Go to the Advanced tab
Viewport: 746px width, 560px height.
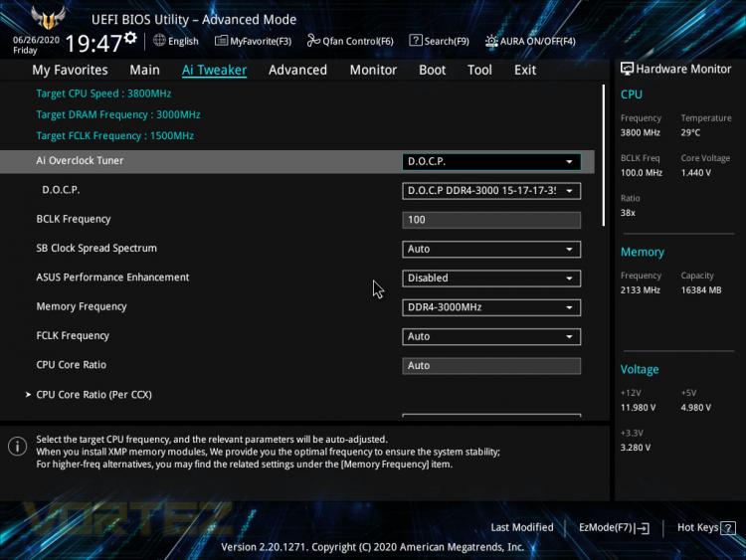click(297, 70)
